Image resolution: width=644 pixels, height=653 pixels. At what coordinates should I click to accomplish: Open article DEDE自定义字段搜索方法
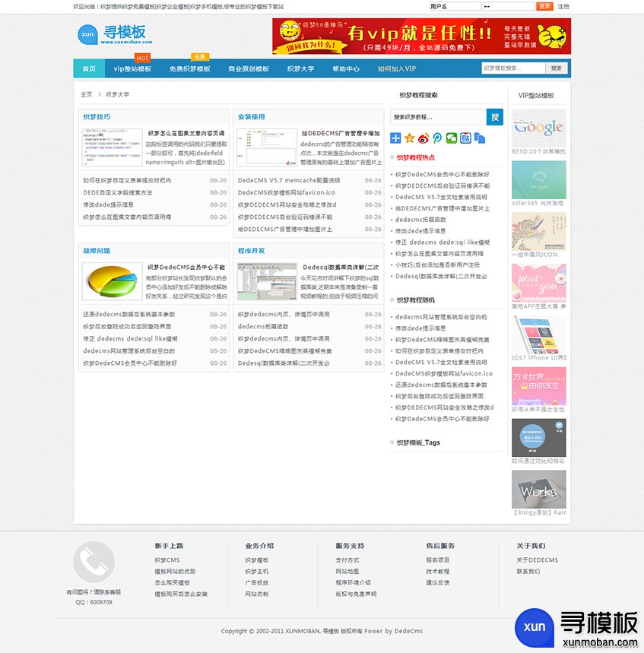[117, 193]
